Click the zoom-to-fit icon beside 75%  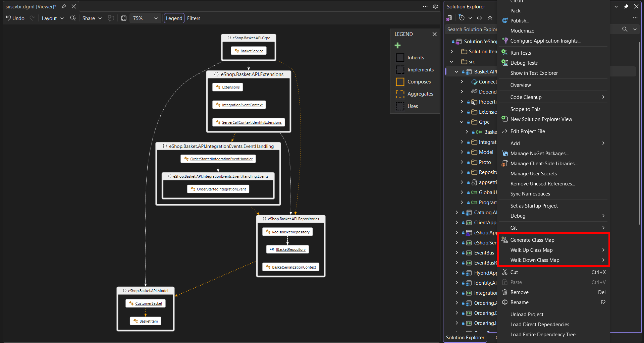[x=124, y=18]
